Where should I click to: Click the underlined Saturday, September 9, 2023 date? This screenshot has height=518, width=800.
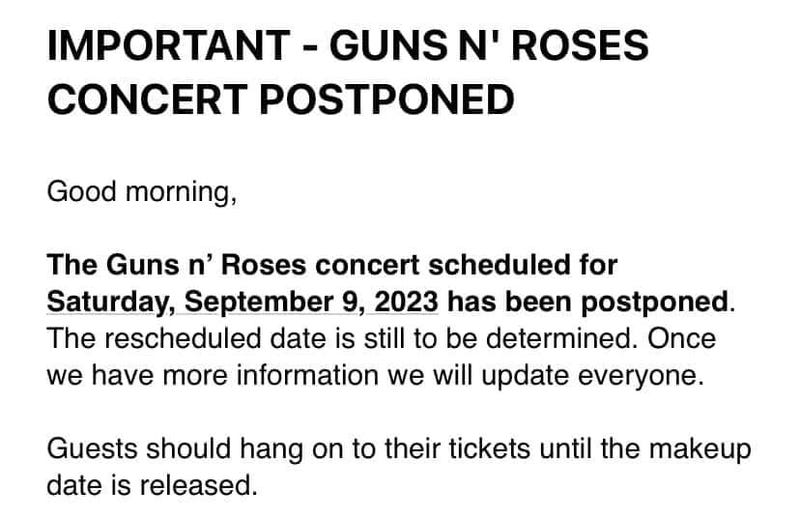point(243,300)
